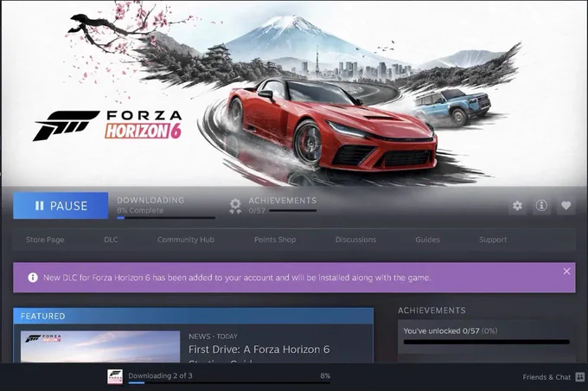Image resolution: width=588 pixels, height=391 pixels.
Task: Click the NEWS - TODAY label
Action: (213, 337)
